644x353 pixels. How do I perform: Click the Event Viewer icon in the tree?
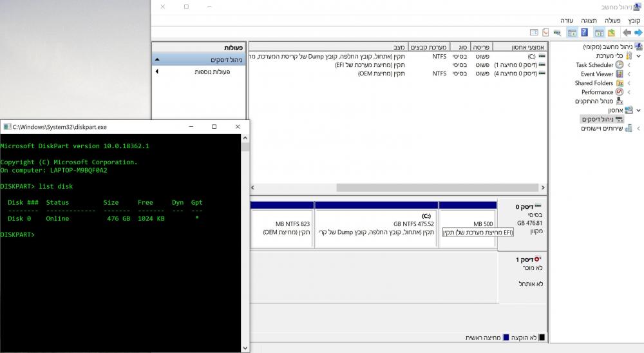620,74
